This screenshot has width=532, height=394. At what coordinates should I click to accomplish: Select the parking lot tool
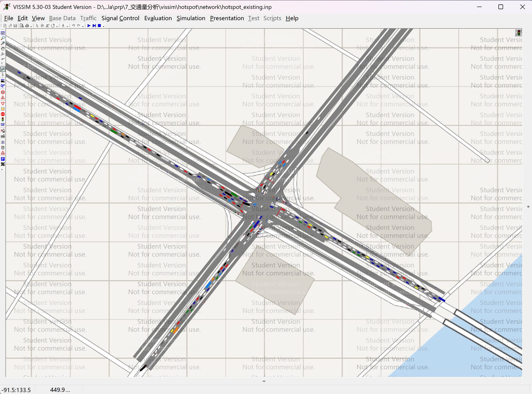click(3, 159)
